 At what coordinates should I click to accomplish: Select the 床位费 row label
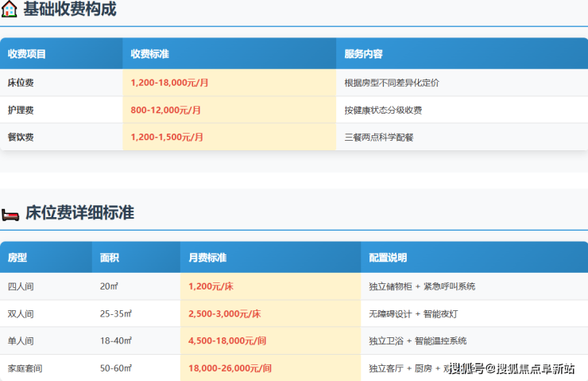pos(21,83)
